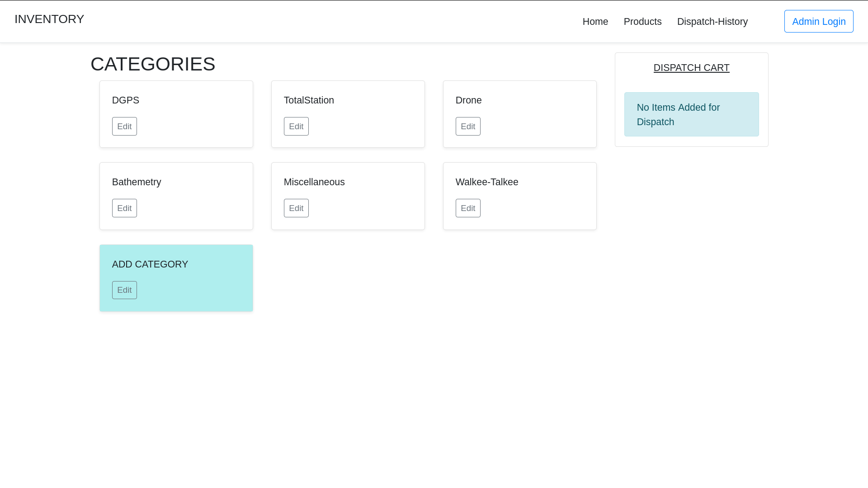Image resolution: width=868 pixels, height=488 pixels.
Task: Select the ADD CATEGORY card title
Action: 150,264
